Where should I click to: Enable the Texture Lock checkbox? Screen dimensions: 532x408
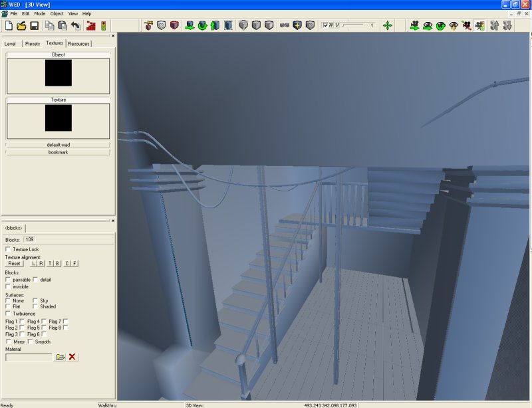click(8, 249)
